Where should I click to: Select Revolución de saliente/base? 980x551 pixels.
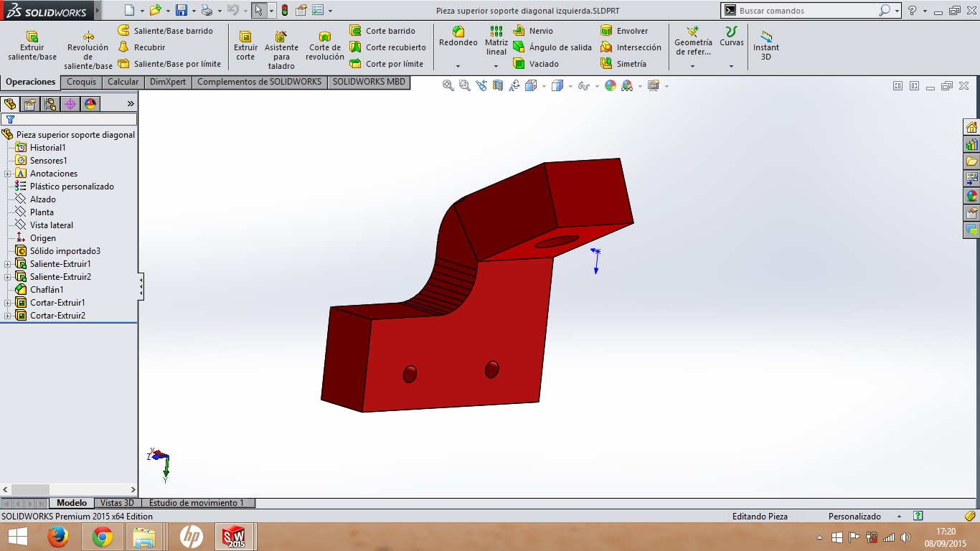pos(88,50)
